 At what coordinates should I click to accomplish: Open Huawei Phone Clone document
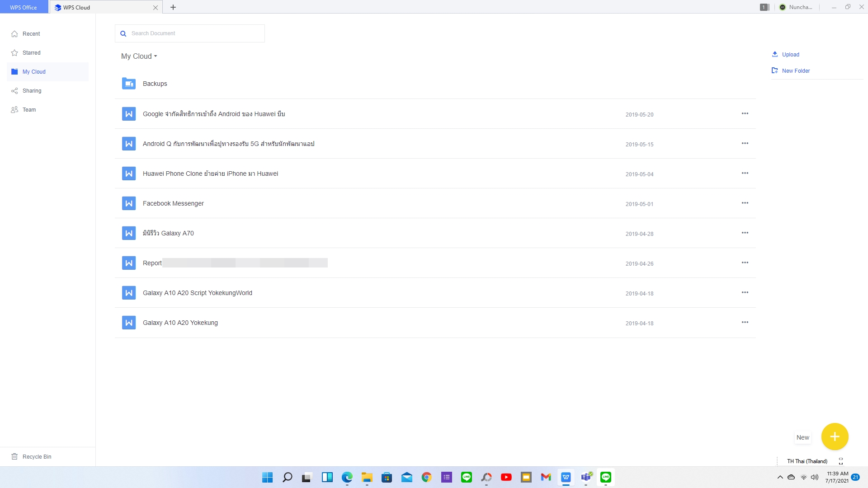click(435, 174)
